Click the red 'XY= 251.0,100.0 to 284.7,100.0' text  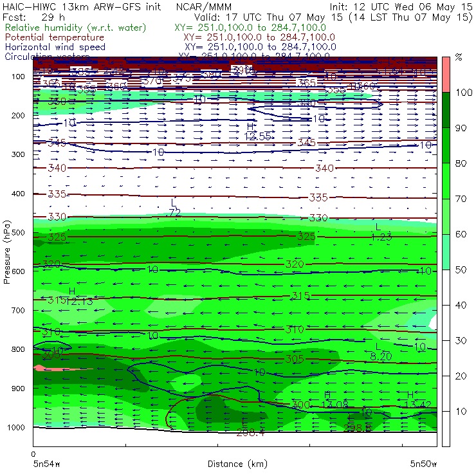tap(259, 37)
